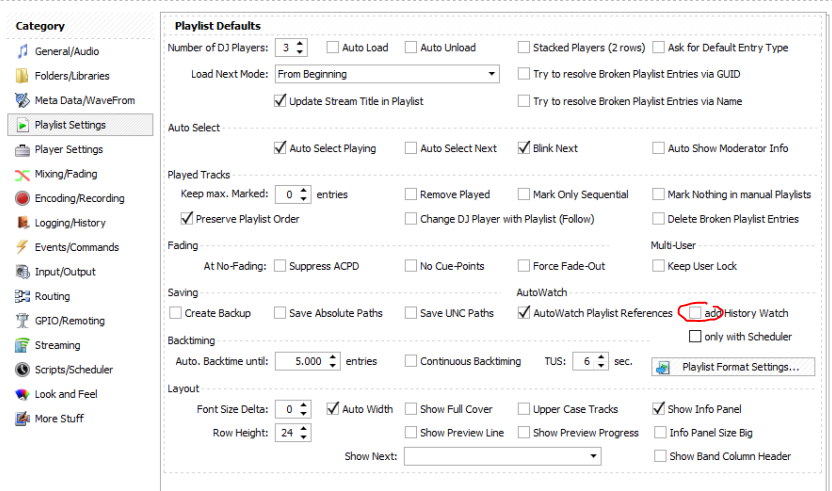
Task: Open the Scripts/Scheduler clock icon
Action: click(x=22, y=369)
